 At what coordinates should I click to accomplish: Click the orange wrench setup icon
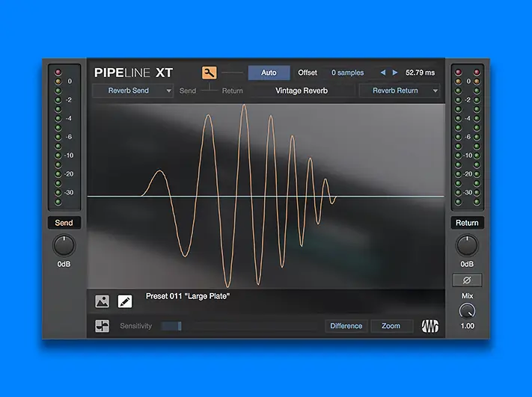tap(210, 73)
